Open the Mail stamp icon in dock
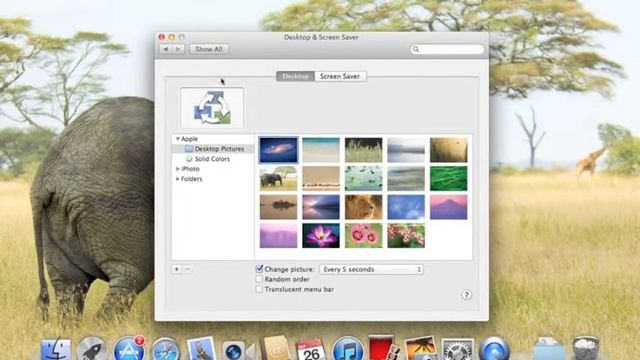Viewport: 640px width, 360px height. pos(201,349)
